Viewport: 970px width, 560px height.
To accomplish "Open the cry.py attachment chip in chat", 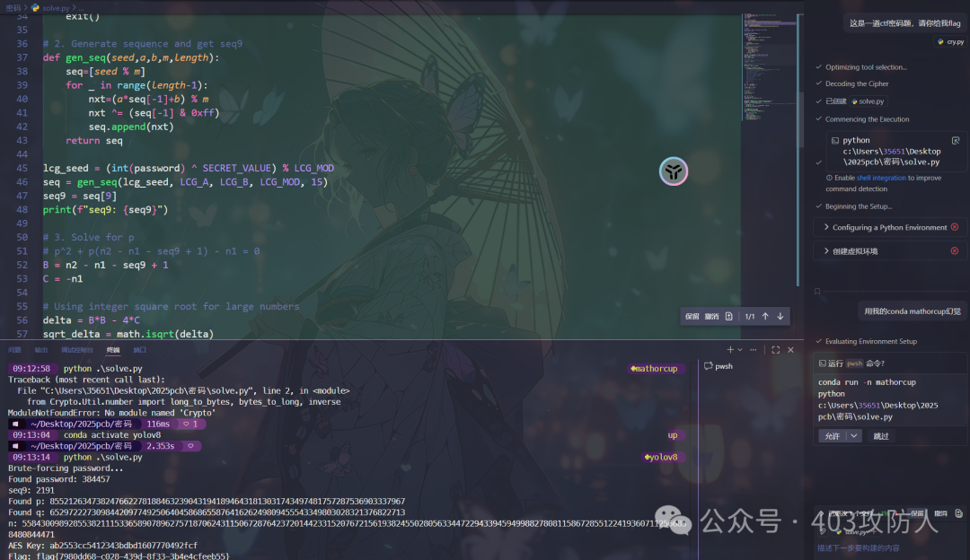I will pos(951,42).
